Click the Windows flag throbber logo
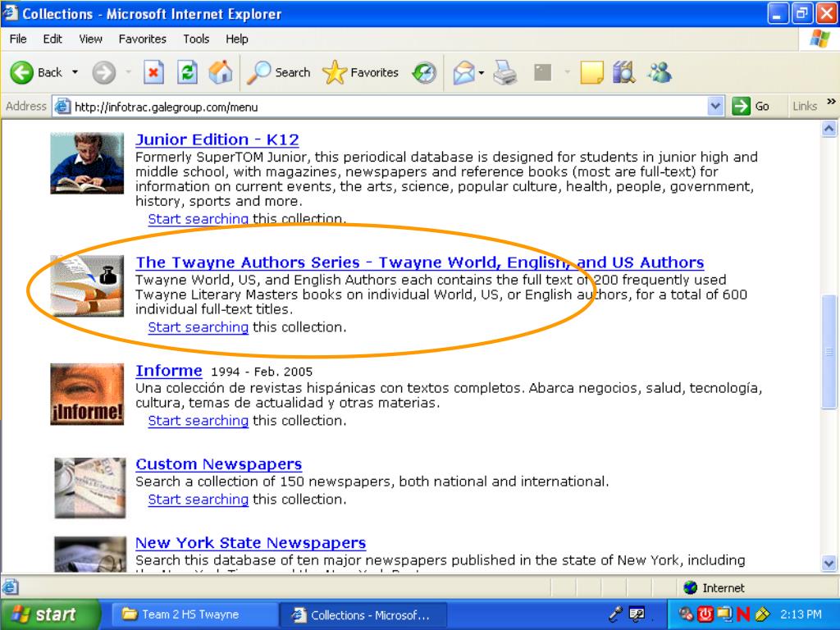The width and height of the screenshot is (840, 630). [819, 39]
